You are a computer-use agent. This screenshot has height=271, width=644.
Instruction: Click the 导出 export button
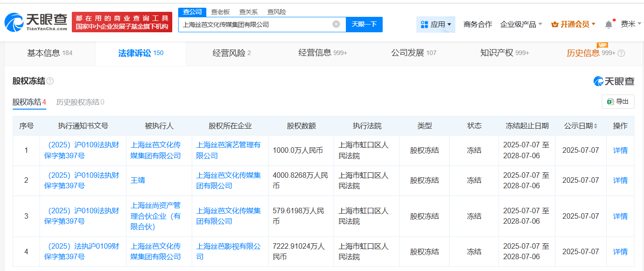(618, 102)
